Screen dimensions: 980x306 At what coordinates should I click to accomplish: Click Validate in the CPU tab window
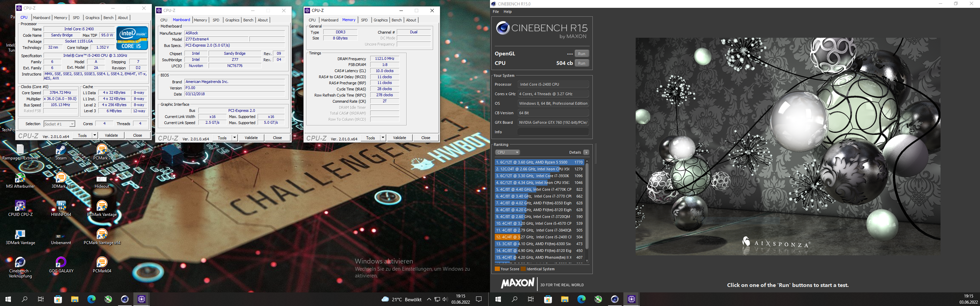(111, 135)
